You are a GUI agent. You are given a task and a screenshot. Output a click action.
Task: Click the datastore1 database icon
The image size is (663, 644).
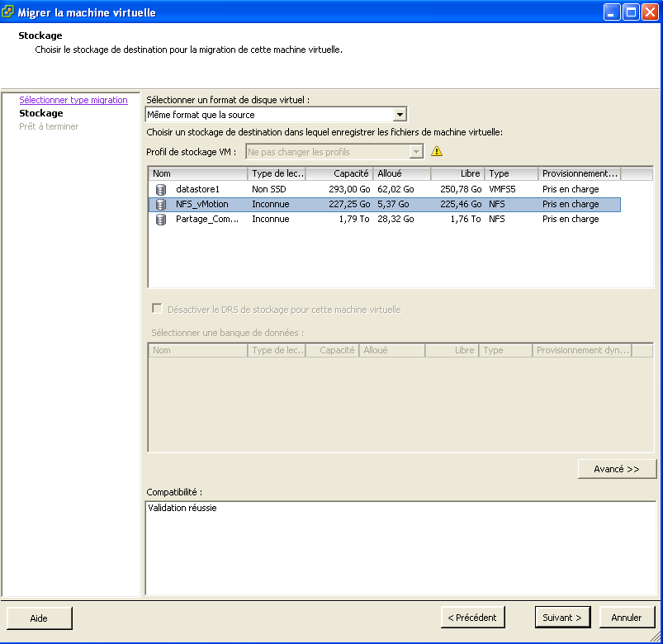pyautogui.click(x=161, y=189)
